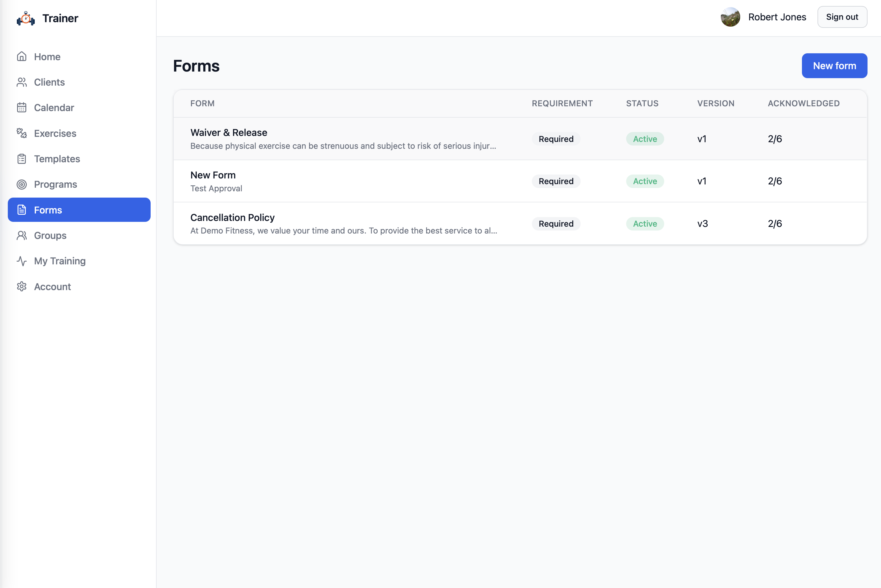Click the Test Approval description
Screen dimensions: 881x588
tap(217, 189)
